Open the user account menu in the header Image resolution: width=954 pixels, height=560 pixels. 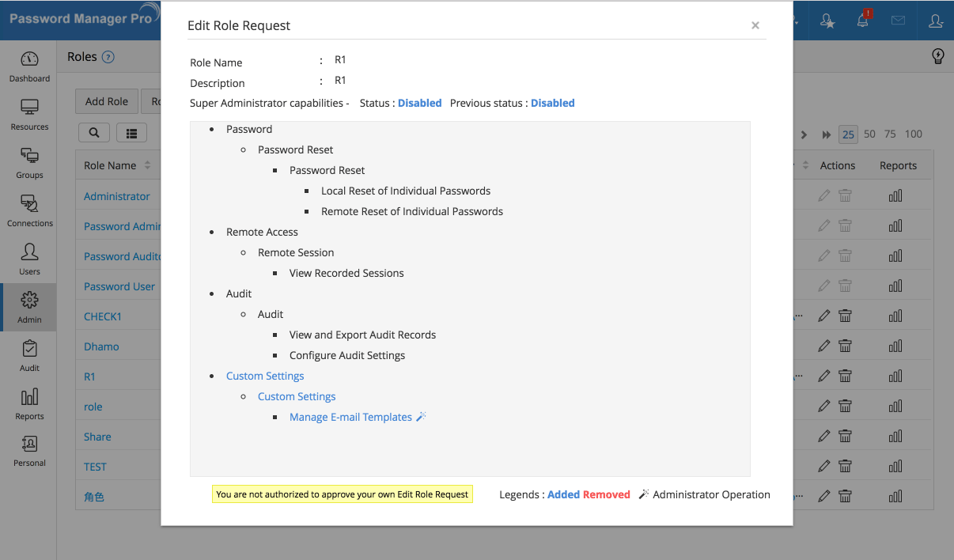tap(936, 21)
